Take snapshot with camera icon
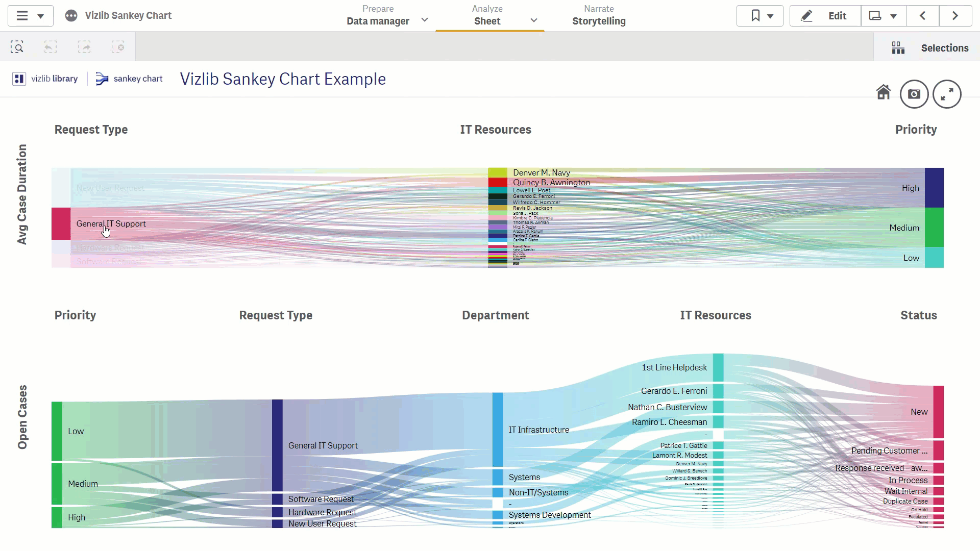 coord(914,94)
